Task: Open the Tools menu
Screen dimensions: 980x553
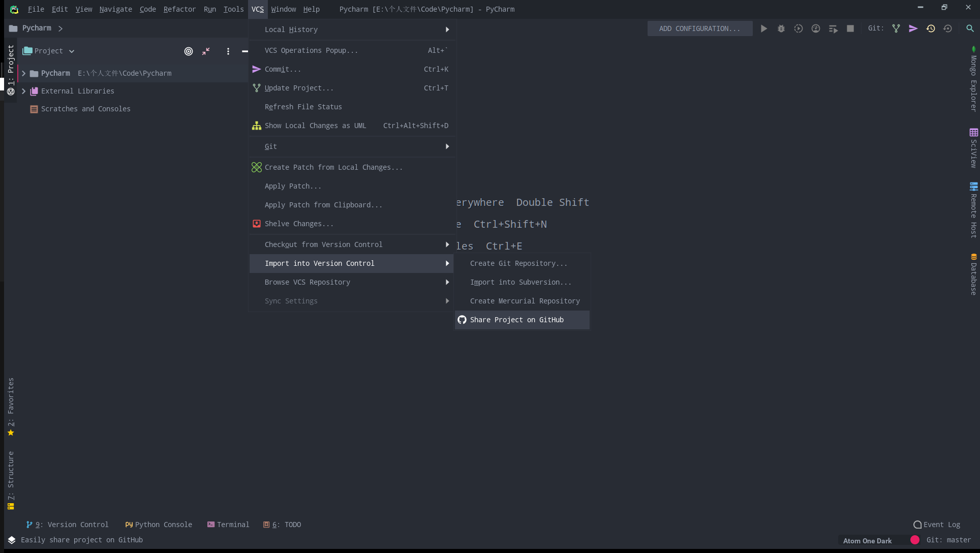Action: click(233, 9)
